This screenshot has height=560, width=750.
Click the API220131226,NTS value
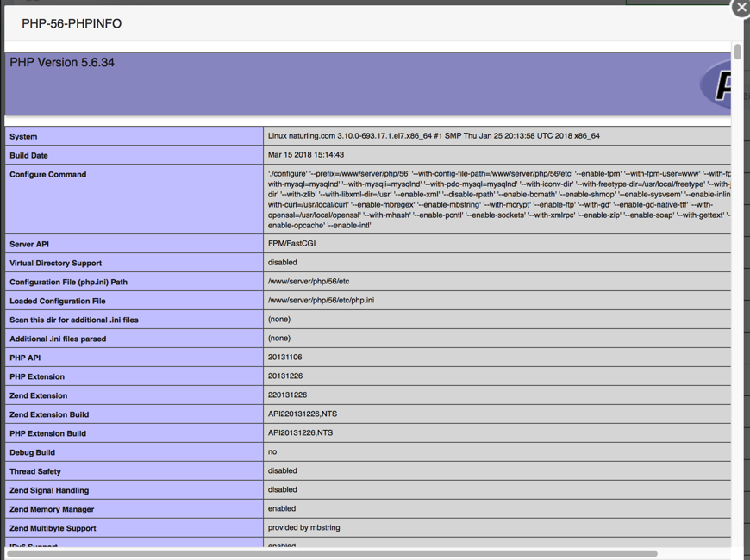click(x=303, y=414)
